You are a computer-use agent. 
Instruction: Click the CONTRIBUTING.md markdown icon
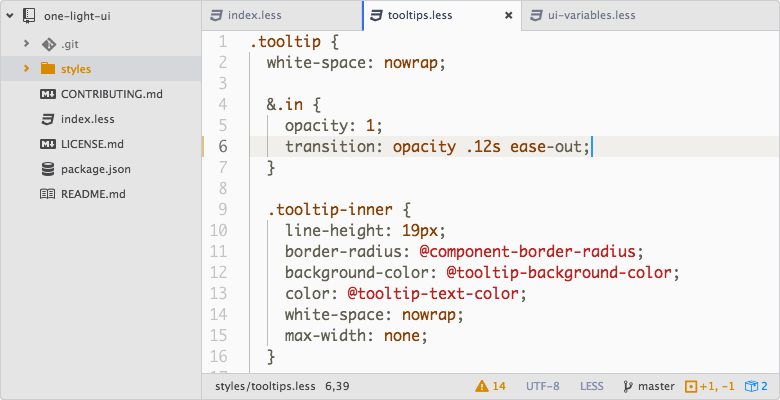coord(47,94)
